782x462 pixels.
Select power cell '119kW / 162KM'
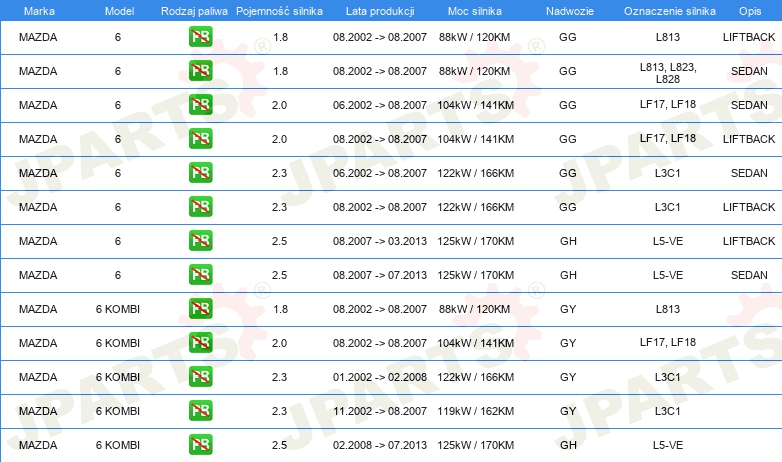point(475,411)
